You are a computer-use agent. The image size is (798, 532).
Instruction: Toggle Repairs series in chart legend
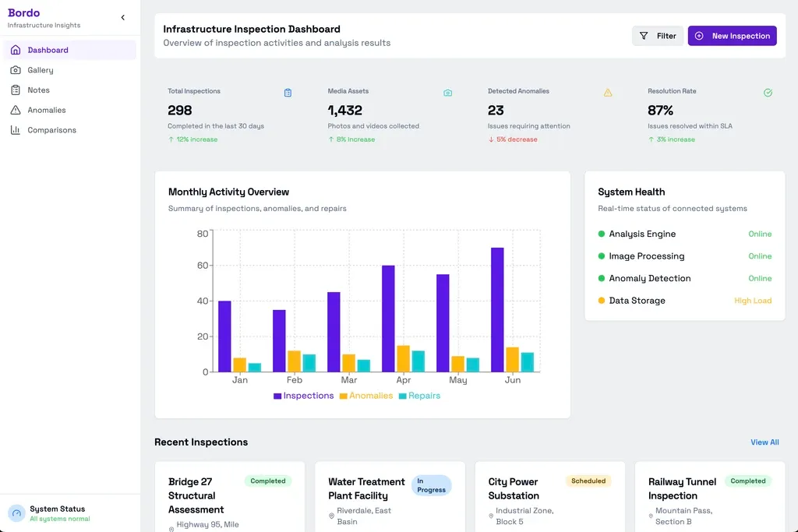419,396
